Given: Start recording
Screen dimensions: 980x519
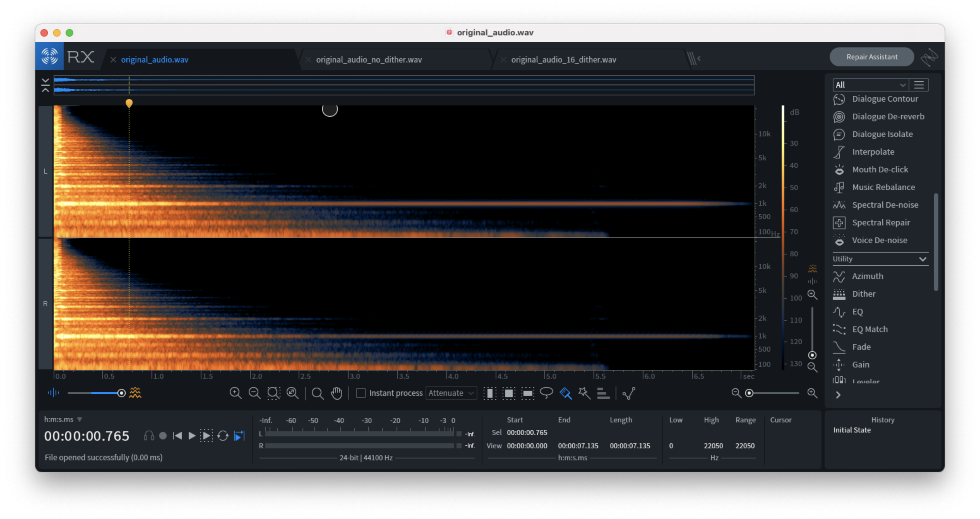Looking at the screenshot, I should pyautogui.click(x=163, y=436).
